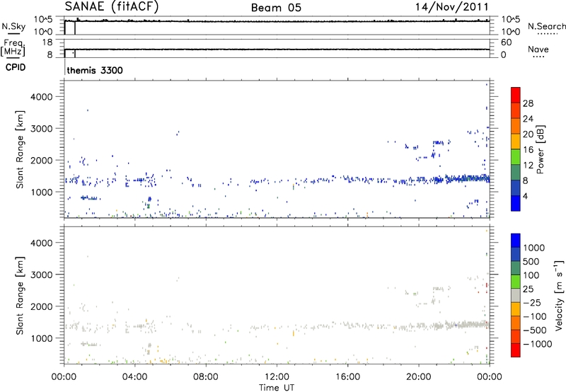Click the '-500' velocity tick label

click(x=534, y=330)
